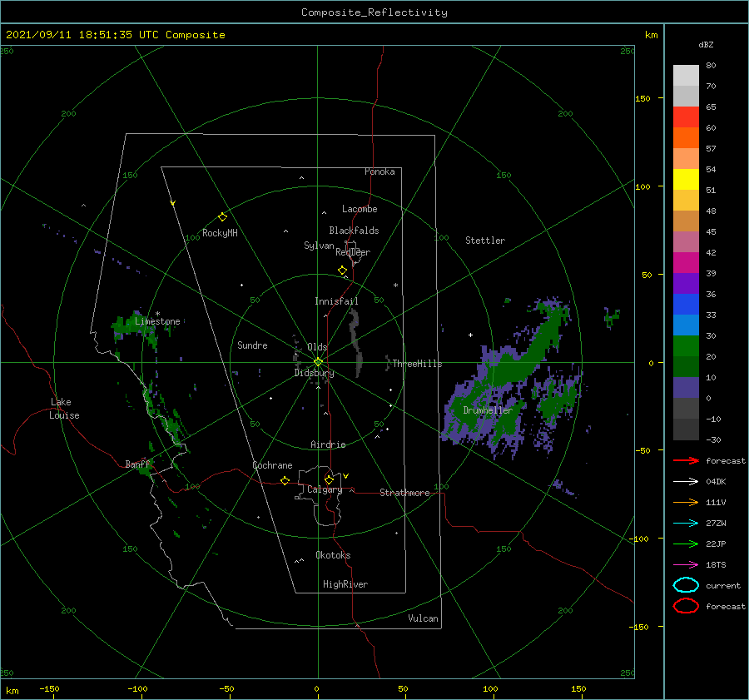Click the Vulcan city label

tap(423, 618)
